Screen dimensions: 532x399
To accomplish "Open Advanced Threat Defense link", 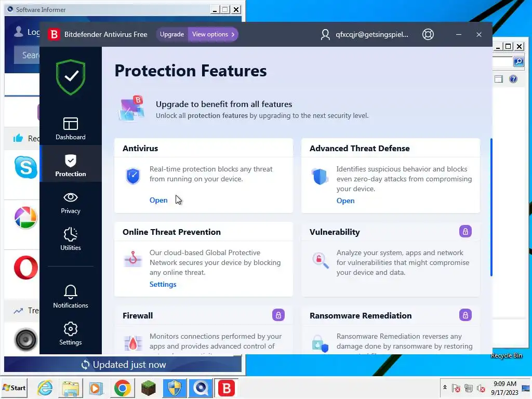I will point(345,201).
